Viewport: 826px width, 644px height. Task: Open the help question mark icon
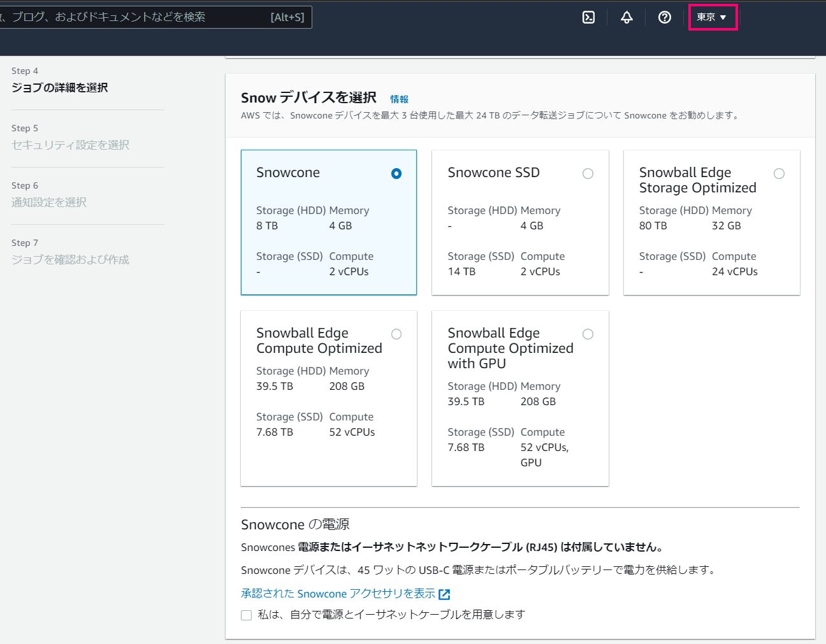665,17
